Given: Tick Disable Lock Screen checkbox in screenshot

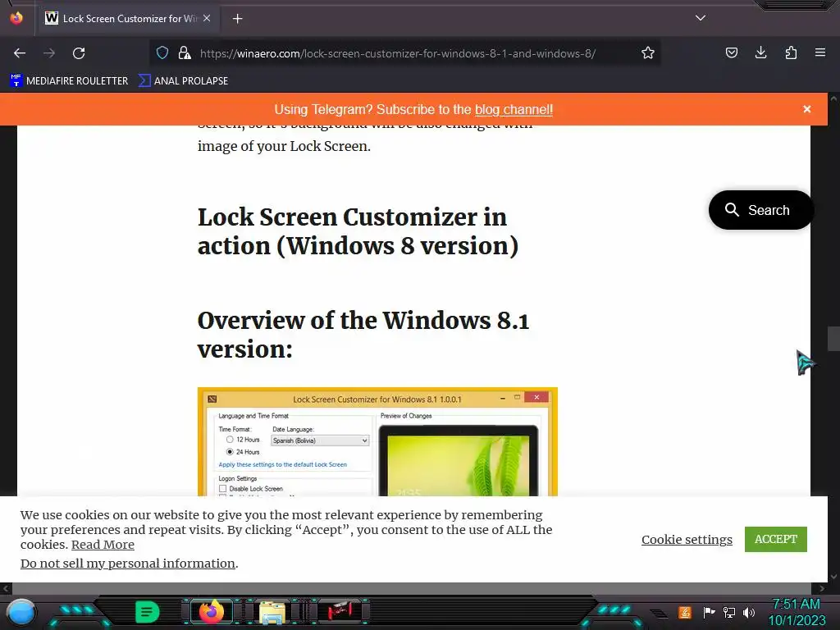Looking at the screenshot, I should click(223, 489).
